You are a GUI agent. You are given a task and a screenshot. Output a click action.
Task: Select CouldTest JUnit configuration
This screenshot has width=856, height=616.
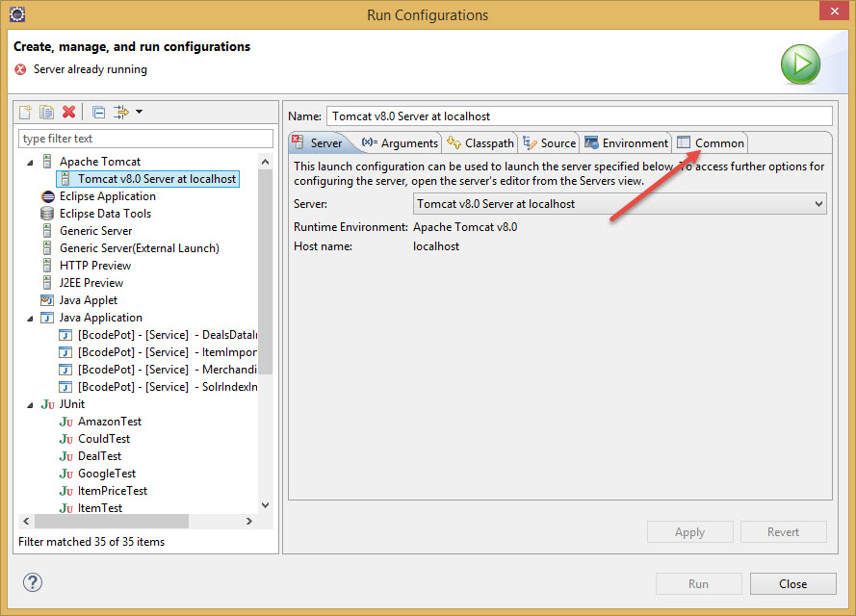point(104,439)
